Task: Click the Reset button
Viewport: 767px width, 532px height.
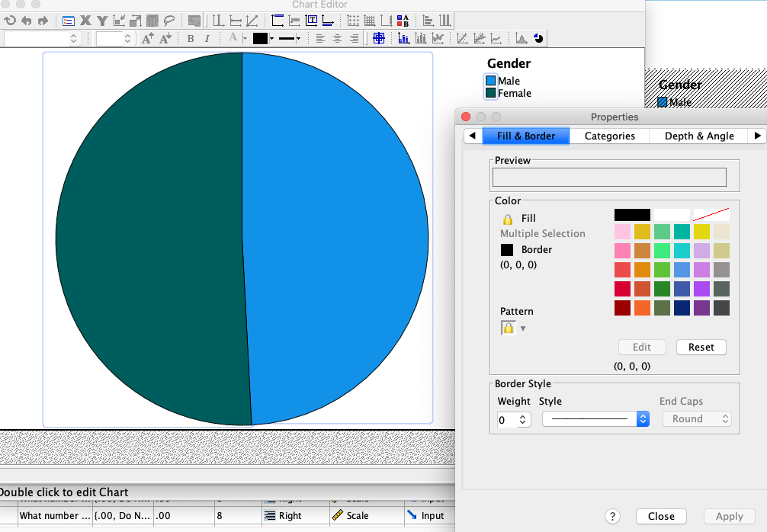Action: [x=701, y=347]
